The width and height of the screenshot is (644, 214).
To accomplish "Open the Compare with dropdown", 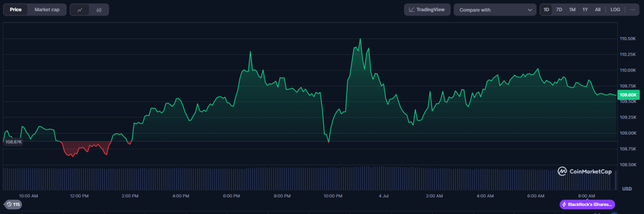I will (x=495, y=10).
